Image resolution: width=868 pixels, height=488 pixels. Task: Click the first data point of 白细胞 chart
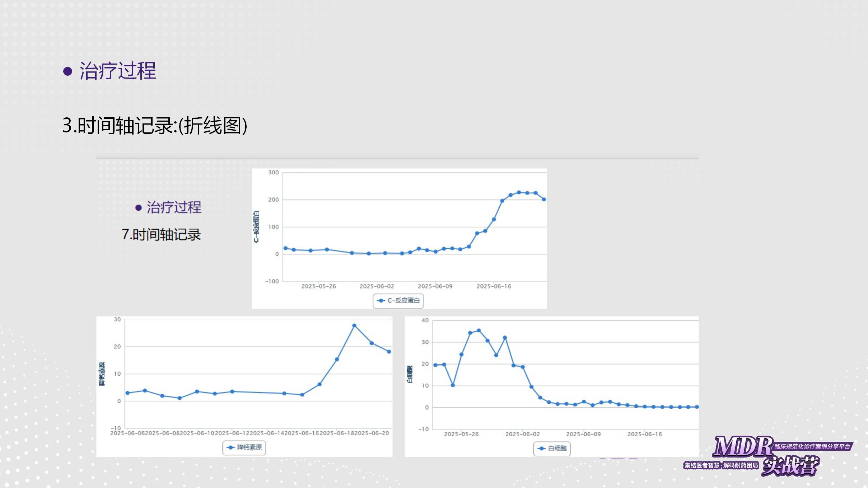tap(435, 365)
